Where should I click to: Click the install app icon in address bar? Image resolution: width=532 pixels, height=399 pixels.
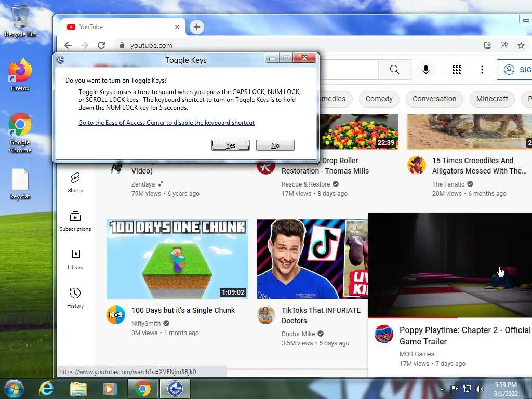(x=487, y=45)
